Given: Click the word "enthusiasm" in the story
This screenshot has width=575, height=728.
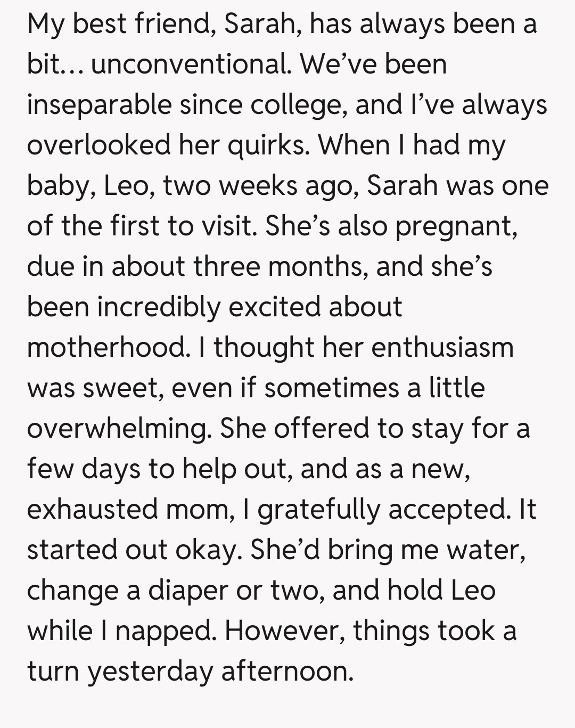Looking at the screenshot, I should point(442,347).
